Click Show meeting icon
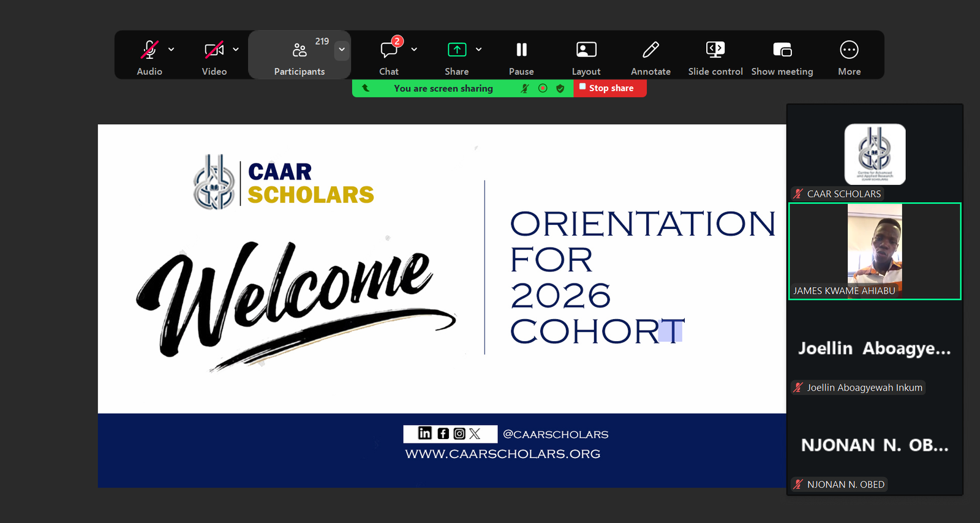The width and height of the screenshot is (980, 523). (x=782, y=50)
